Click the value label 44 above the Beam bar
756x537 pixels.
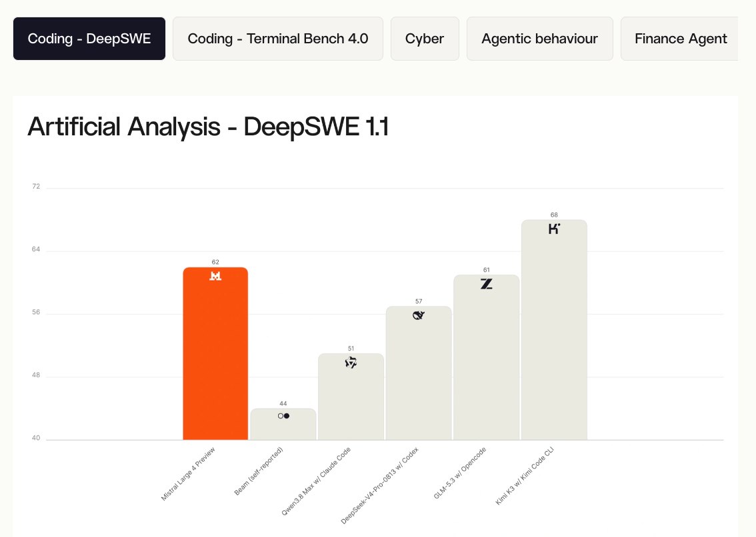pyautogui.click(x=283, y=404)
